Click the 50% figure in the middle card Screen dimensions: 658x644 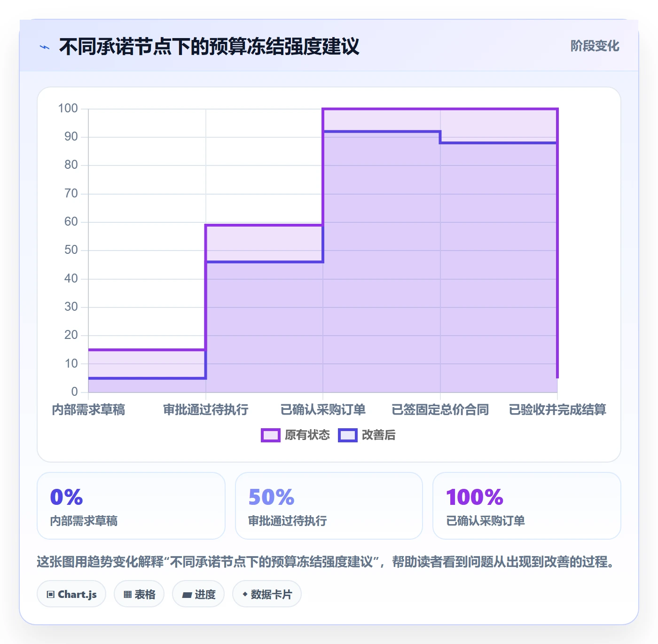[x=271, y=497]
